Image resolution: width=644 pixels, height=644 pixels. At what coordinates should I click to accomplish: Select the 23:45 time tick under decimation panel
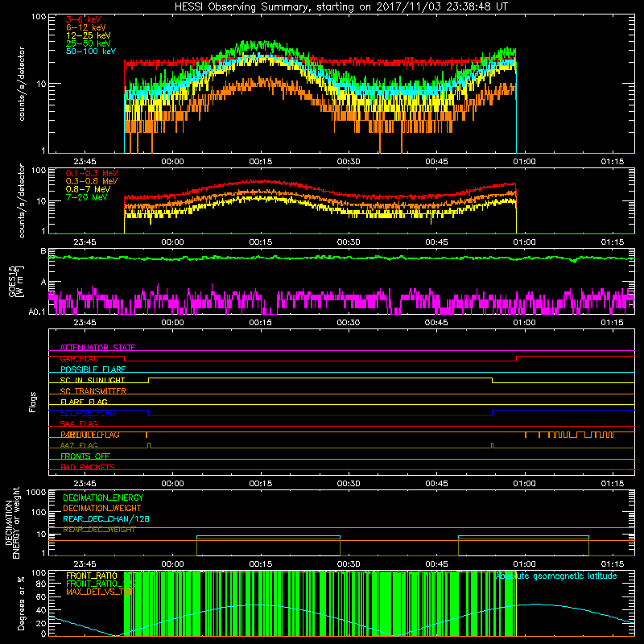point(85,564)
